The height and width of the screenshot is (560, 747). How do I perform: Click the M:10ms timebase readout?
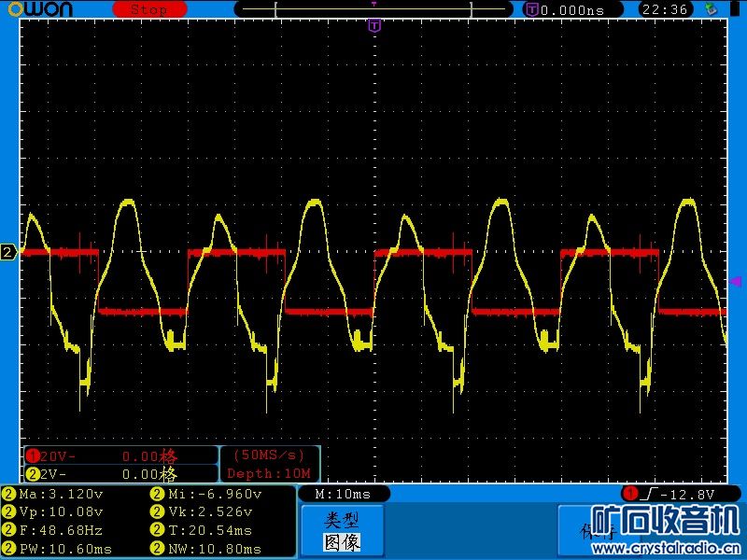(x=343, y=495)
